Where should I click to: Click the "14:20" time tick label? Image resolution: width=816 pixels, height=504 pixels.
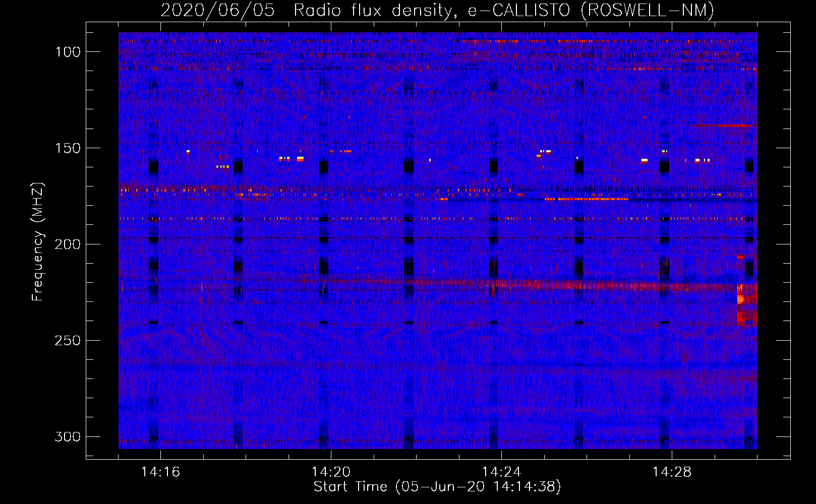pos(331,472)
